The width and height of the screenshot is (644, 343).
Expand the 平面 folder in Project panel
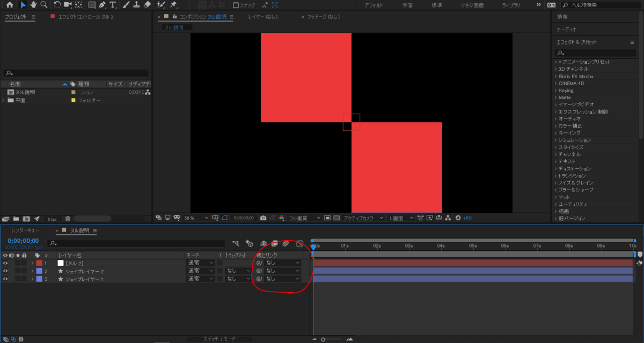[x=4, y=100]
